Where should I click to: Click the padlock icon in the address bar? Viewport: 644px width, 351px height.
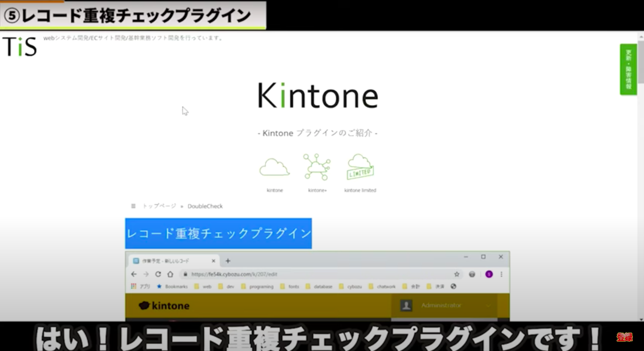(185, 274)
